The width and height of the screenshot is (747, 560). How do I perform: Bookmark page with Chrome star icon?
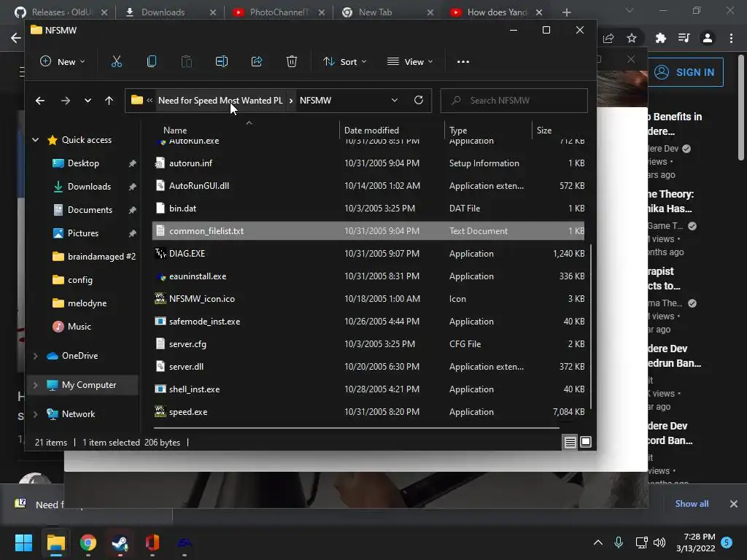tap(632, 38)
